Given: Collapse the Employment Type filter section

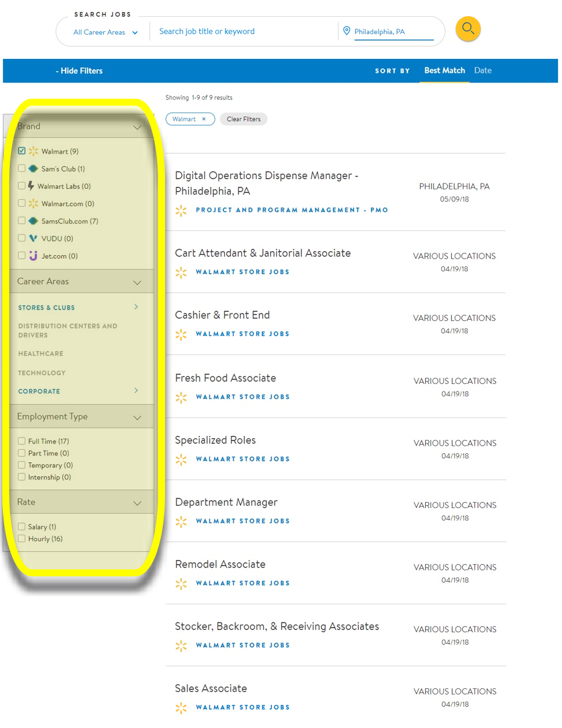Looking at the screenshot, I should 137,417.
